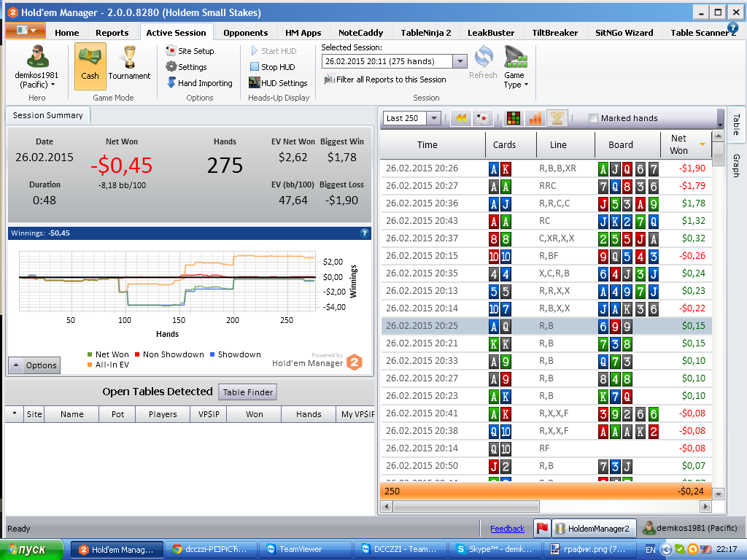Viewport: 747px width, 560px height.
Task: Open Chrome window in taskbar
Action: coord(212,550)
